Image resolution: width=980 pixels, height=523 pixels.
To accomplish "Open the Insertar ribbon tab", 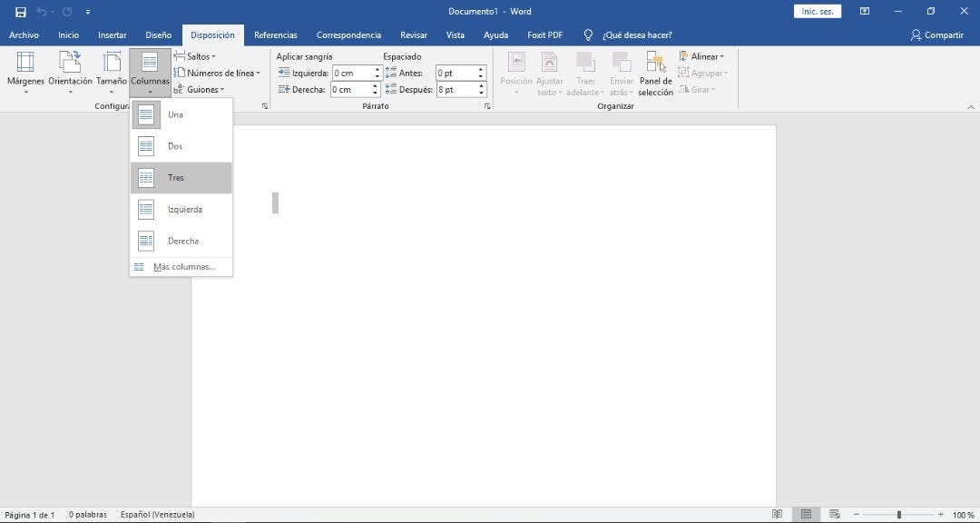I will pyautogui.click(x=112, y=35).
